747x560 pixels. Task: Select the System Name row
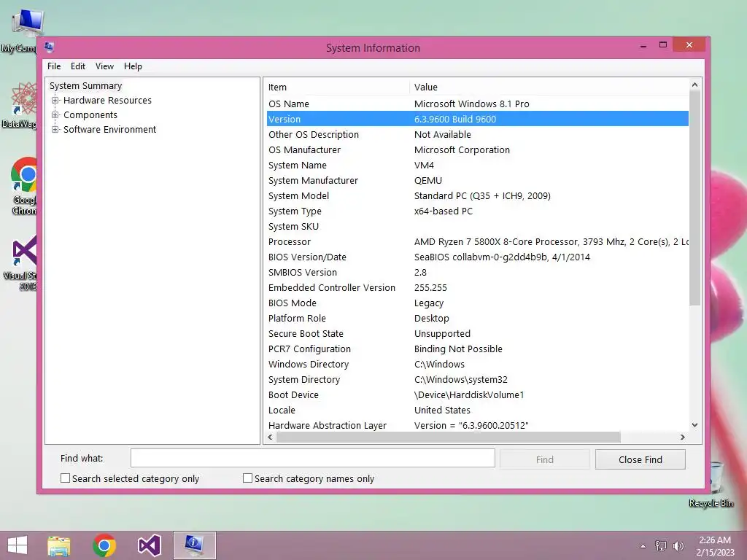(x=477, y=166)
